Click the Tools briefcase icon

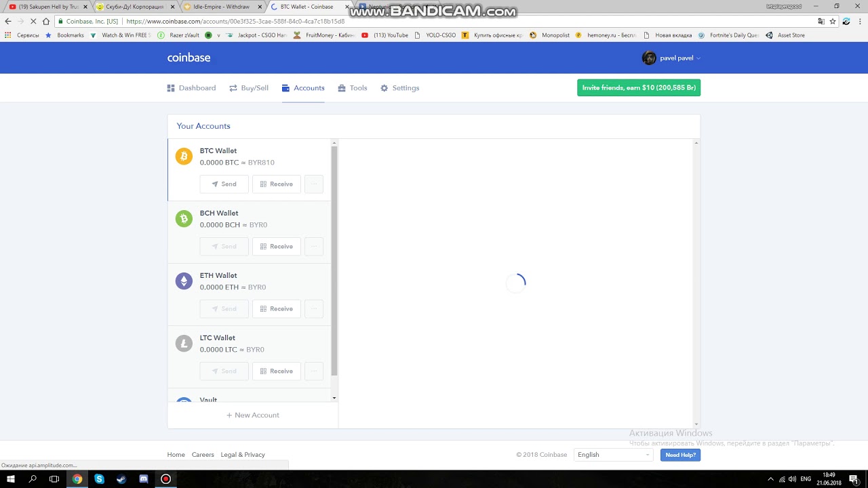coord(342,88)
